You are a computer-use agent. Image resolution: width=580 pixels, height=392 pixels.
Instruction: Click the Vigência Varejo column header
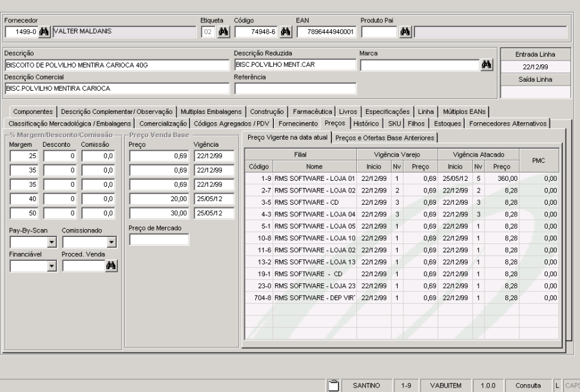click(397, 154)
